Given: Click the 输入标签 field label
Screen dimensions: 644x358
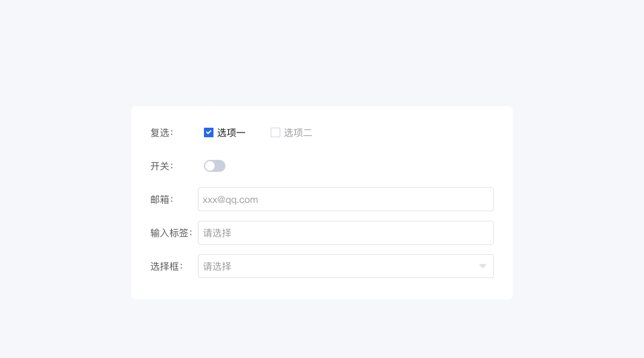Looking at the screenshot, I should (x=171, y=233).
